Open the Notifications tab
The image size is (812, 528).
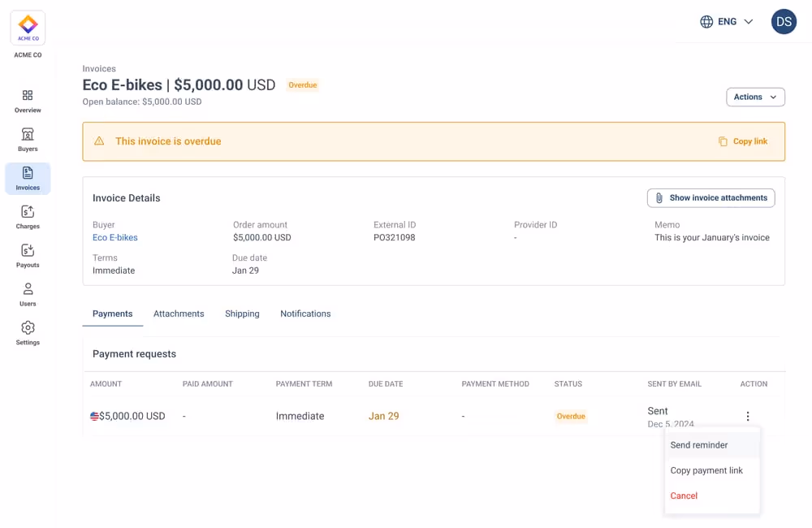pos(305,314)
